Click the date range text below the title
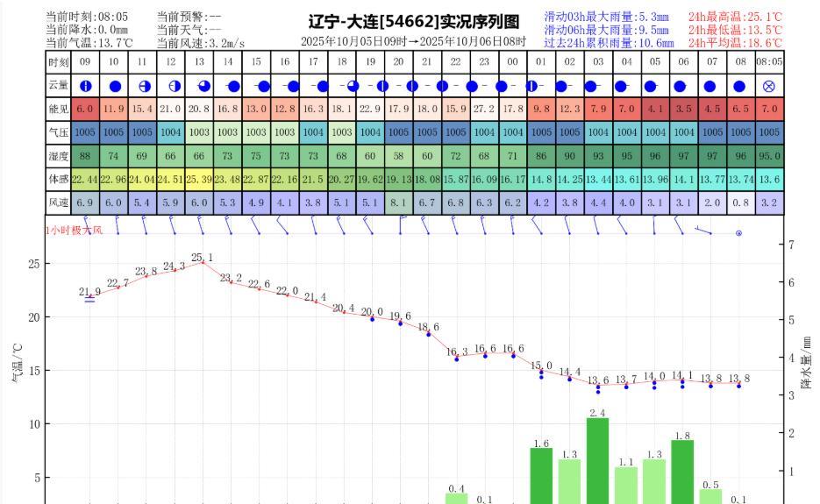 click(x=414, y=41)
